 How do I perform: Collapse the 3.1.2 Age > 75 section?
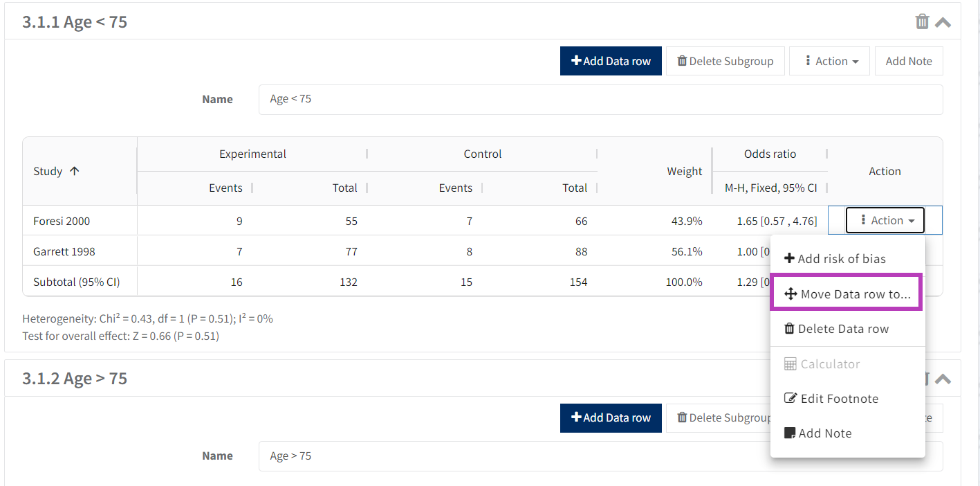click(943, 379)
